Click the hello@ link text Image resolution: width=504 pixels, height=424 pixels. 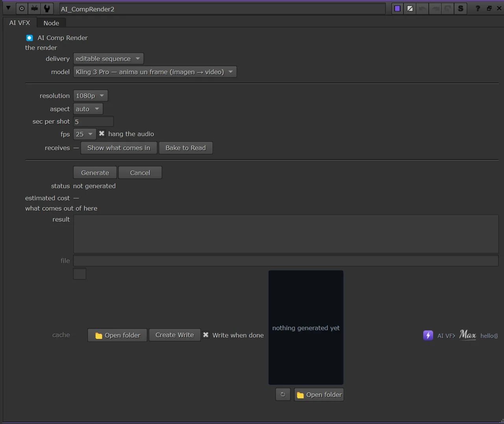[489, 336]
